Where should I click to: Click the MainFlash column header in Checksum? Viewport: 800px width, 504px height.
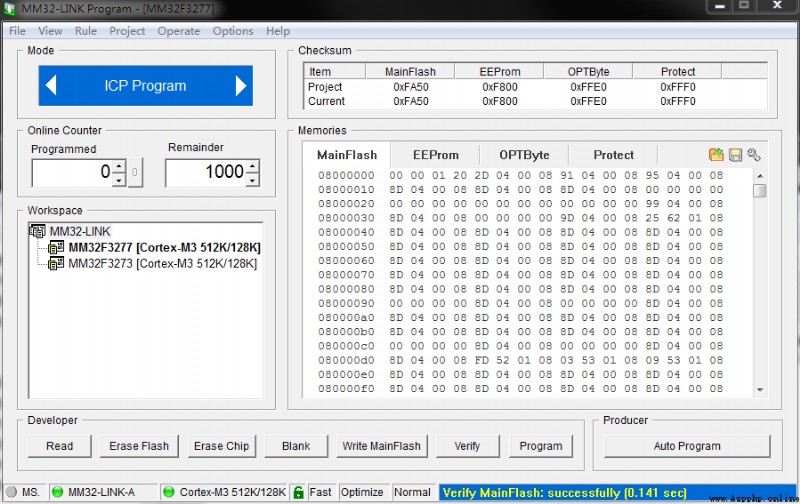(x=410, y=71)
